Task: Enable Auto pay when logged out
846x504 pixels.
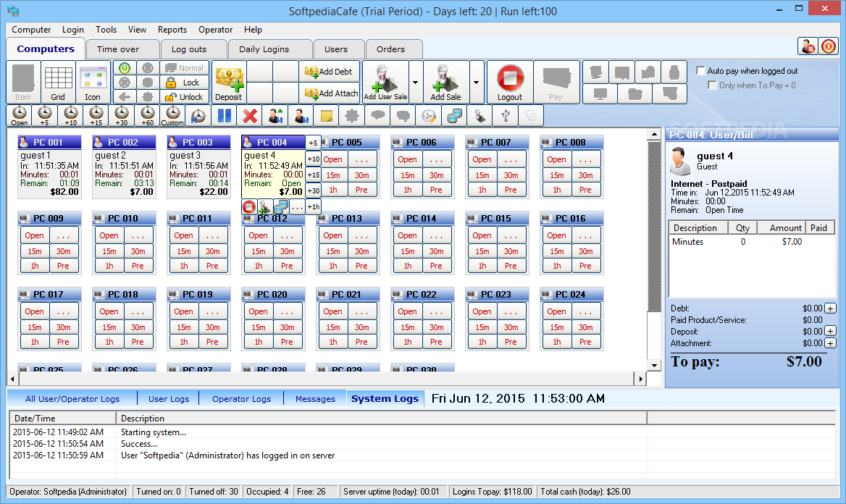Action: pyautogui.click(x=701, y=71)
